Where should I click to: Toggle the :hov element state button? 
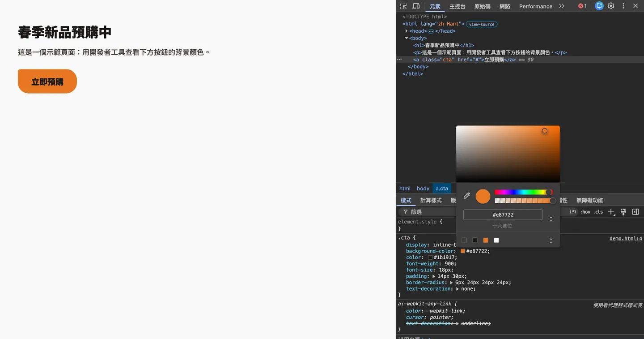click(x=585, y=212)
